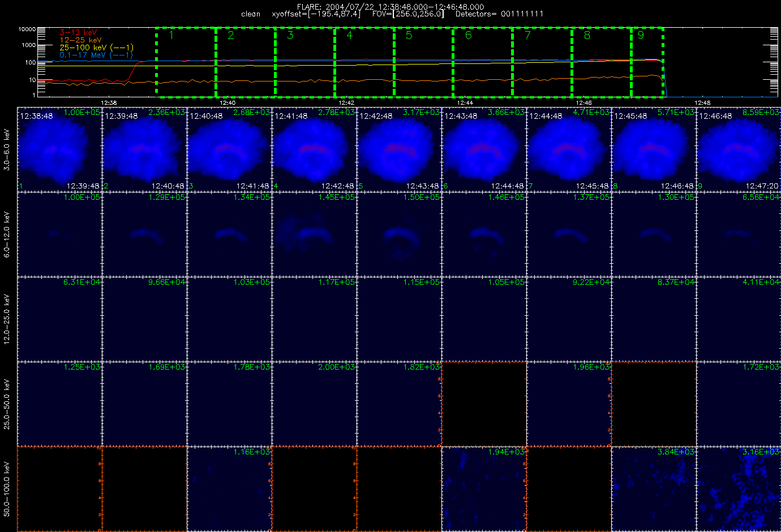Image resolution: width=781 pixels, height=532 pixels.
Task: Open the 3.0-6.0 keV image for interval 5
Action: (399, 149)
